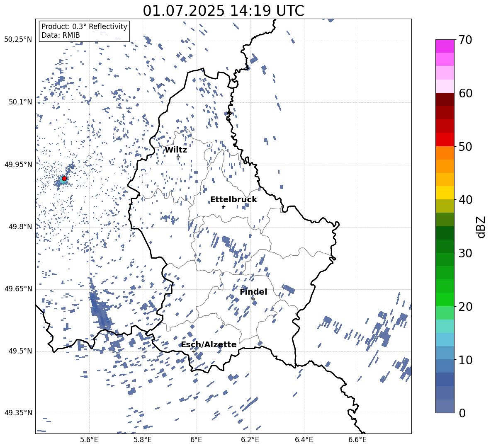Click the plot title 01.07.2025 14:19 UTC
This screenshot has width=491, height=448.
[224, 11]
